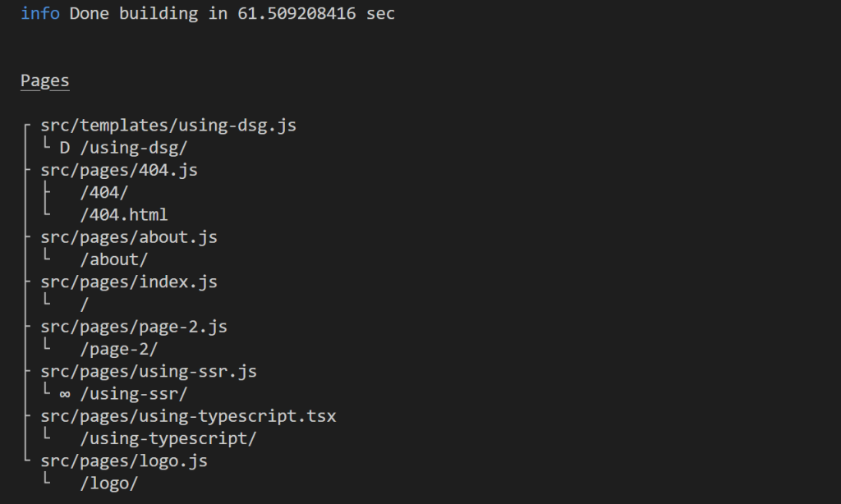Select src/pages/404.js entry

coord(119,171)
